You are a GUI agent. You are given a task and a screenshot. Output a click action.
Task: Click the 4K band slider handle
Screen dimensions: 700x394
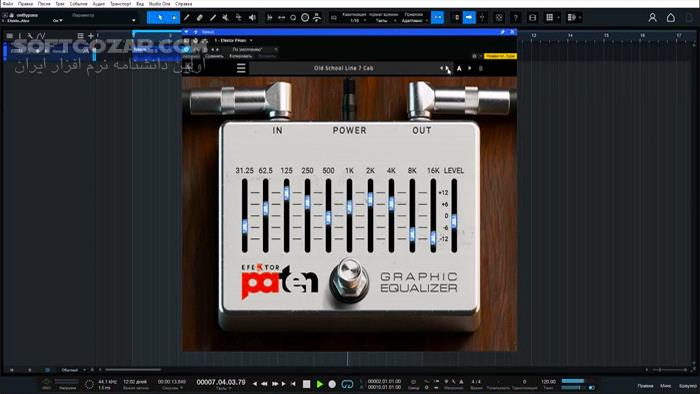[x=392, y=203]
